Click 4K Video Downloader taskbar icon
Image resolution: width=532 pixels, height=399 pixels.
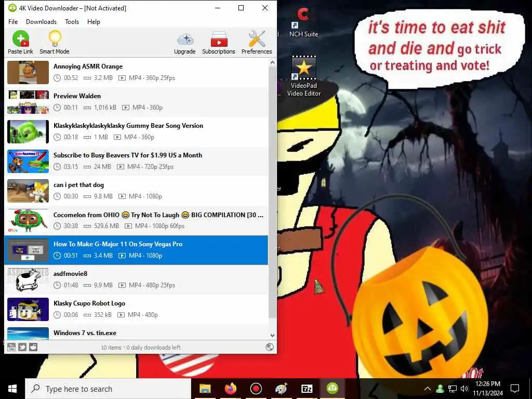[332, 389]
